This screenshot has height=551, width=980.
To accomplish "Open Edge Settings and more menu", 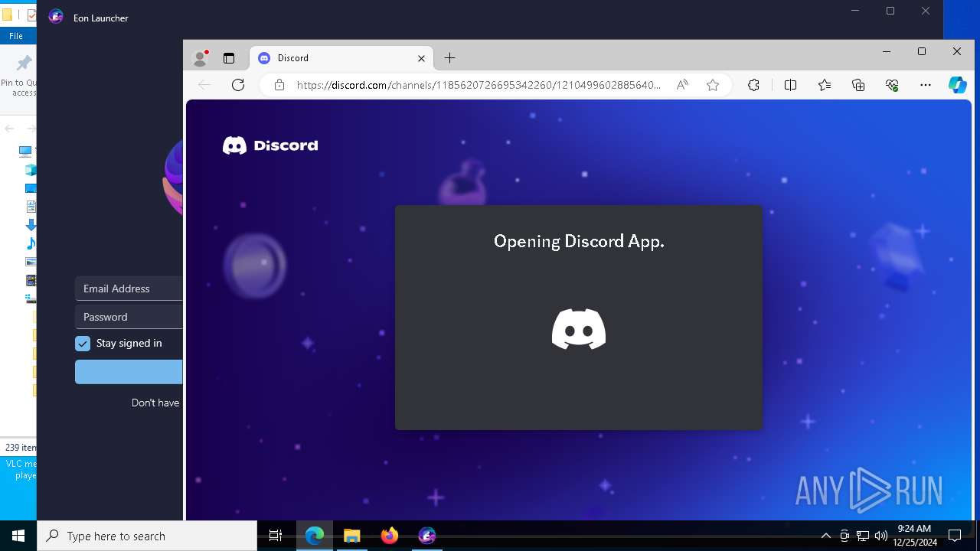I will 926,85.
